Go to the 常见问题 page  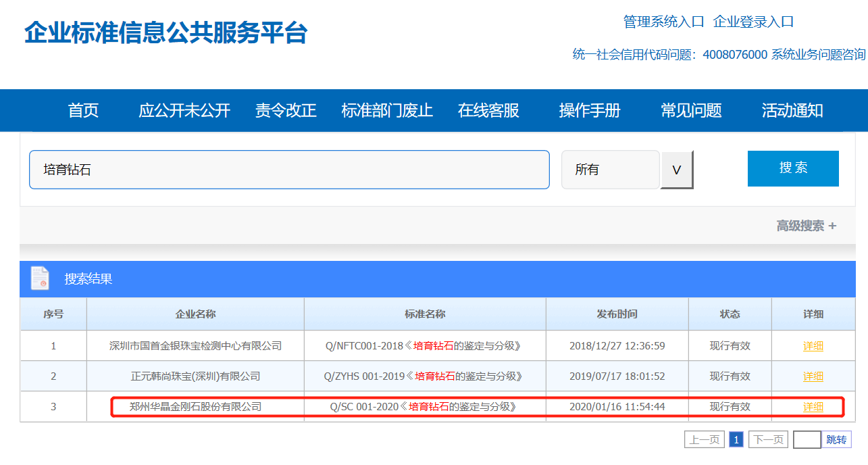[x=691, y=110]
